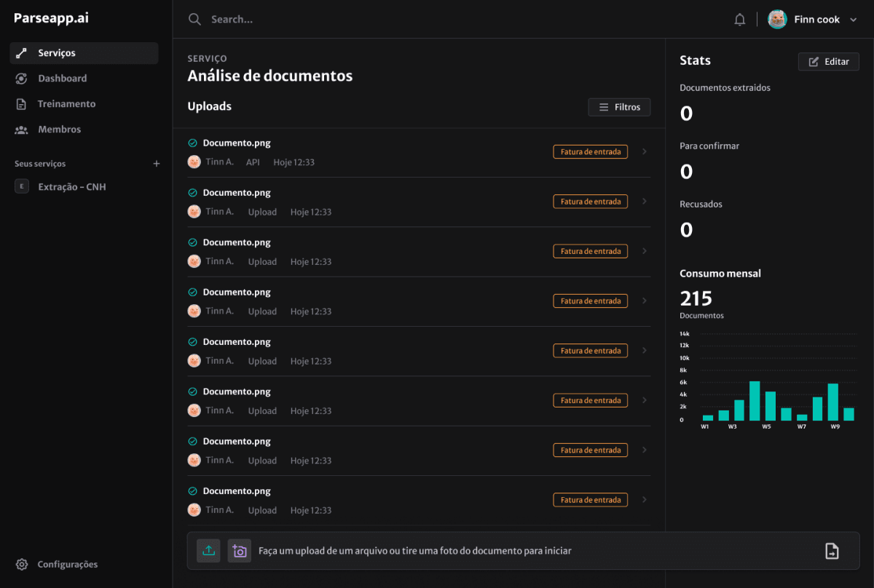This screenshot has height=588, width=874.
Task: Select the Extração – CNH service
Action: coord(71,186)
